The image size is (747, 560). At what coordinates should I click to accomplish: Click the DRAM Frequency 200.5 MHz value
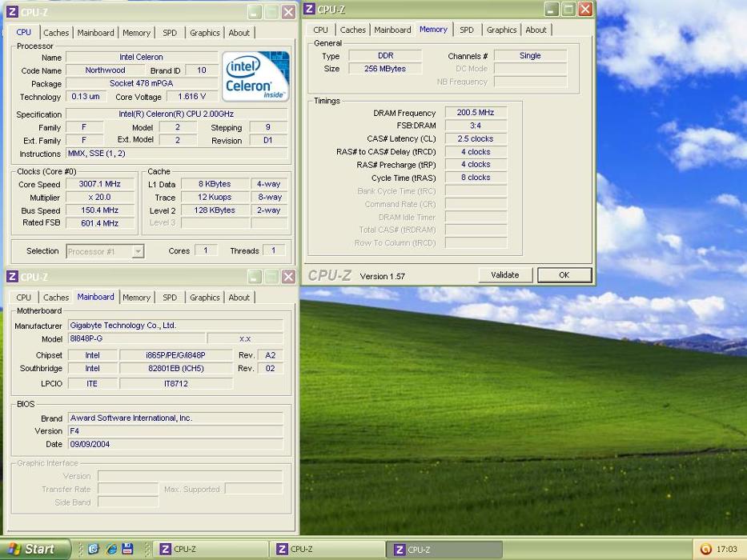[476, 112]
